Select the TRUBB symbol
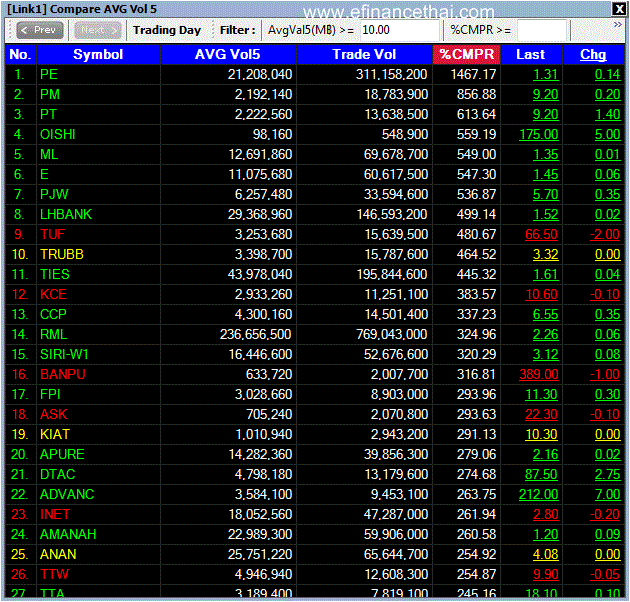The width and height of the screenshot is (630, 602). (x=62, y=254)
